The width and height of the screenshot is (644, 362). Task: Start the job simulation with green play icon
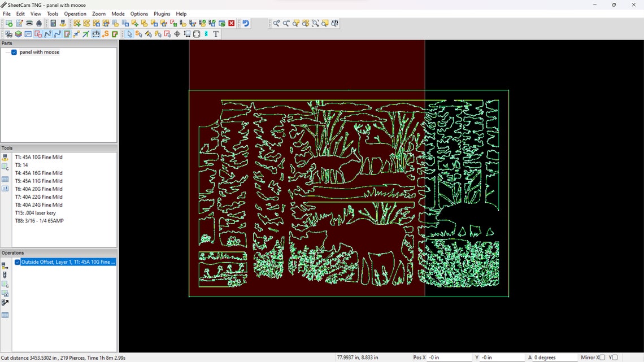pyautogui.click(x=8, y=23)
